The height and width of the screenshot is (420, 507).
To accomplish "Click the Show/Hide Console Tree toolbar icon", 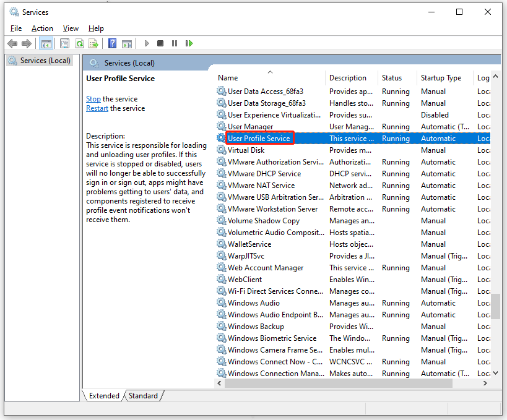I will pos(45,43).
